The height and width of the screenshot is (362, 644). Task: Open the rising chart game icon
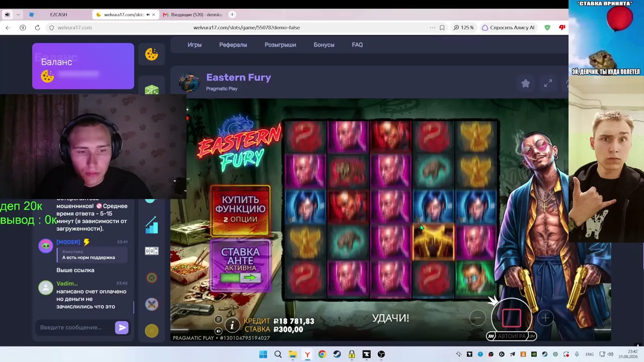(x=151, y=225)
